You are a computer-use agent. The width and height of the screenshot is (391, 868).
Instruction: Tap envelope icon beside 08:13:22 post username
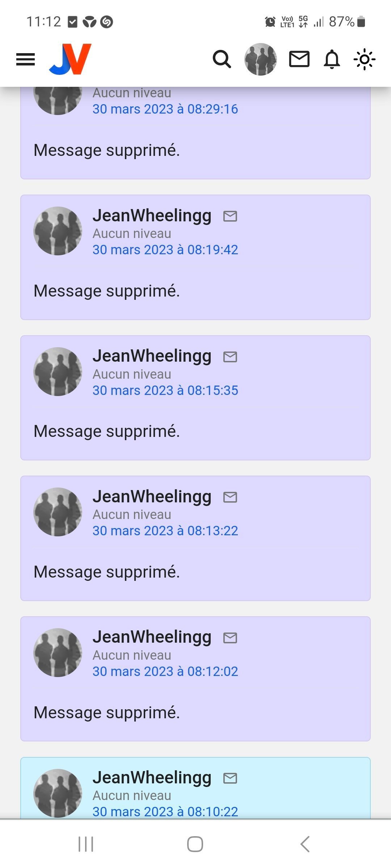click(x=230, y=497)
